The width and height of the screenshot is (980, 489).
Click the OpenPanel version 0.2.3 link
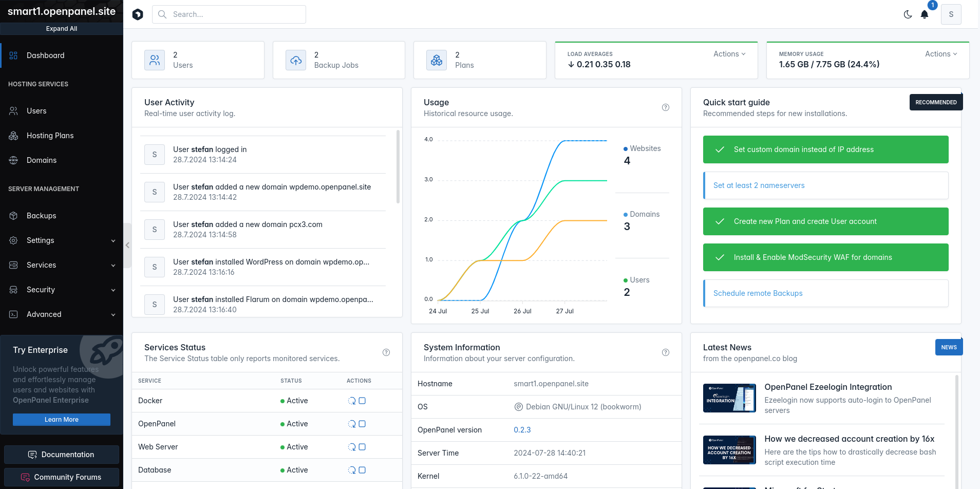[x=522, y=430]
